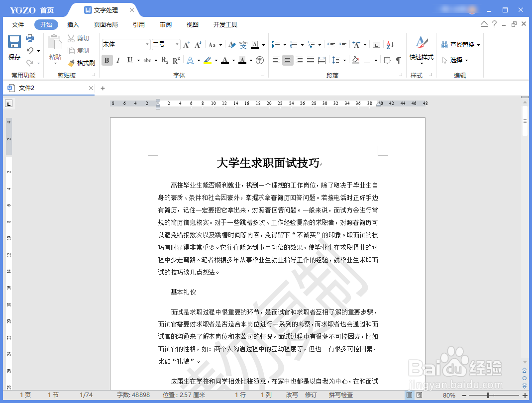The image size is (532, 403).
Task: Align text left
Action: point(276,60)
